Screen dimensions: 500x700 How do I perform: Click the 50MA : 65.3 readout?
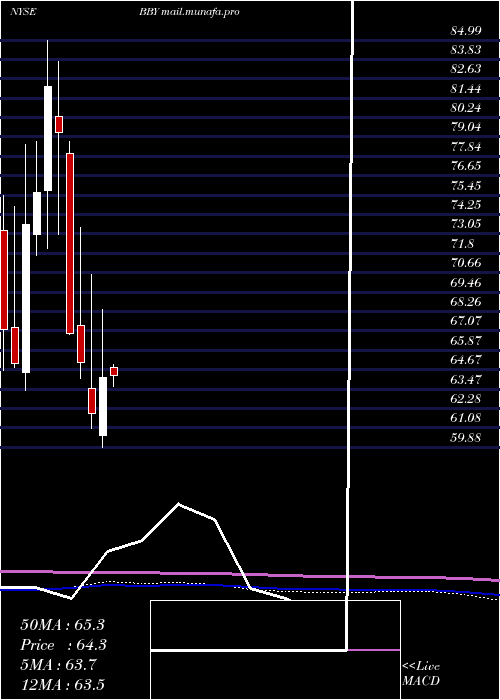62,625
